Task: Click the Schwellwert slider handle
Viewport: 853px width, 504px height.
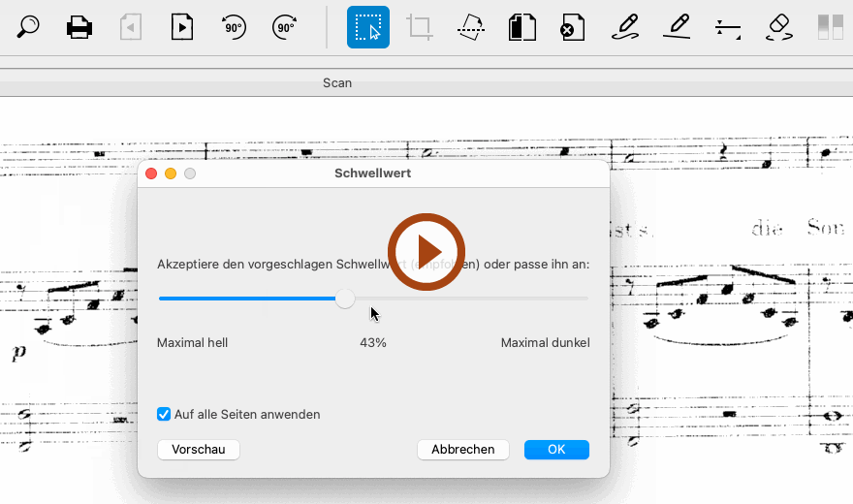Action: 345,299
